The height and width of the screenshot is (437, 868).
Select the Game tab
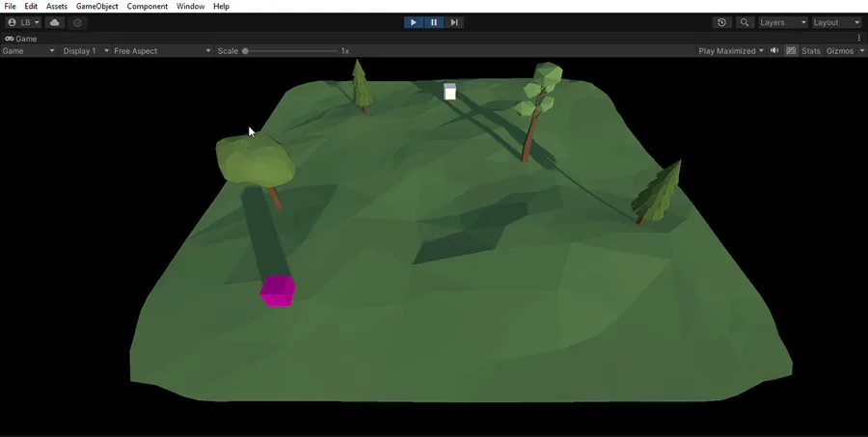pos(21,39)
